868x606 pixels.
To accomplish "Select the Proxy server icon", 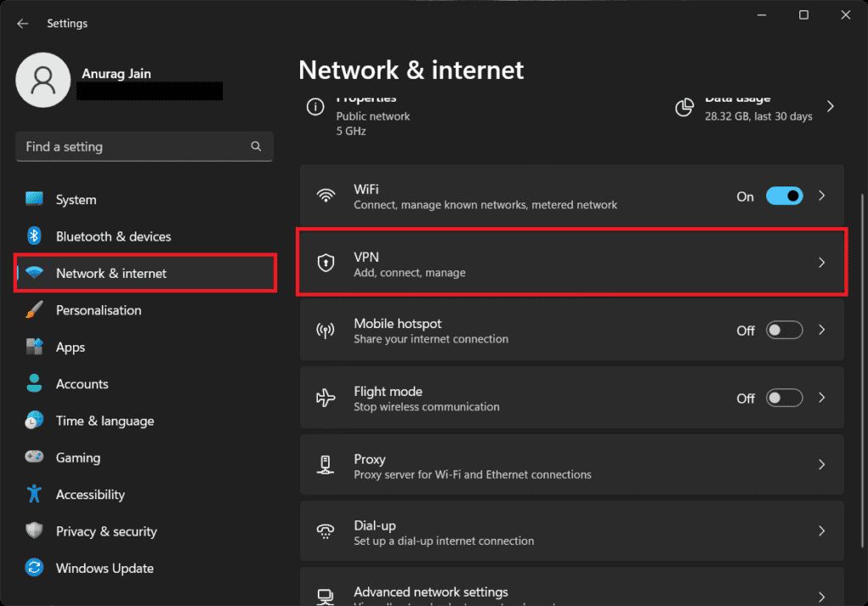I will (325, 464).
